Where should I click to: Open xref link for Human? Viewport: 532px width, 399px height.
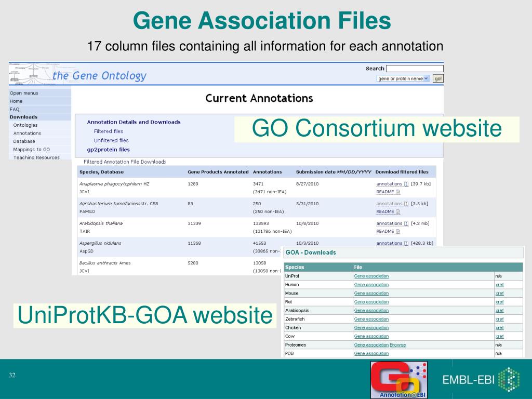point(499,285)
